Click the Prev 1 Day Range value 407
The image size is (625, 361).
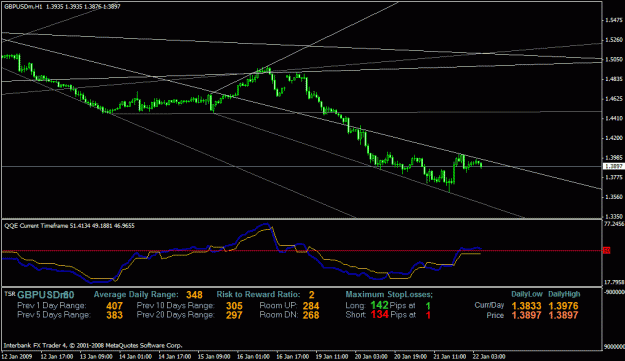click(x=114, y=306)
